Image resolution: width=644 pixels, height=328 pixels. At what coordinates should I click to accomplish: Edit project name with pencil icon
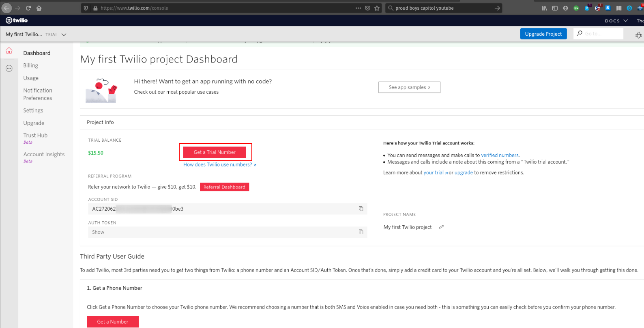441,227
